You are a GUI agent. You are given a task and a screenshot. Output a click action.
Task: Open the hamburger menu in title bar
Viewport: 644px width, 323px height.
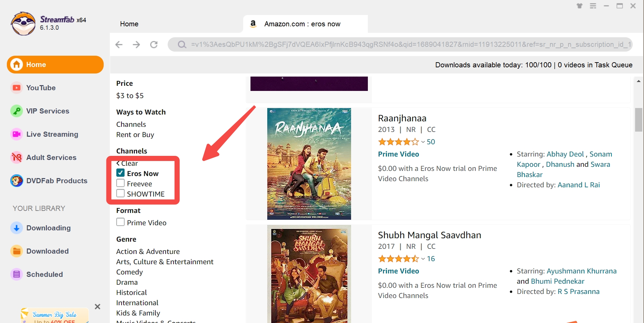click(593, 6)
